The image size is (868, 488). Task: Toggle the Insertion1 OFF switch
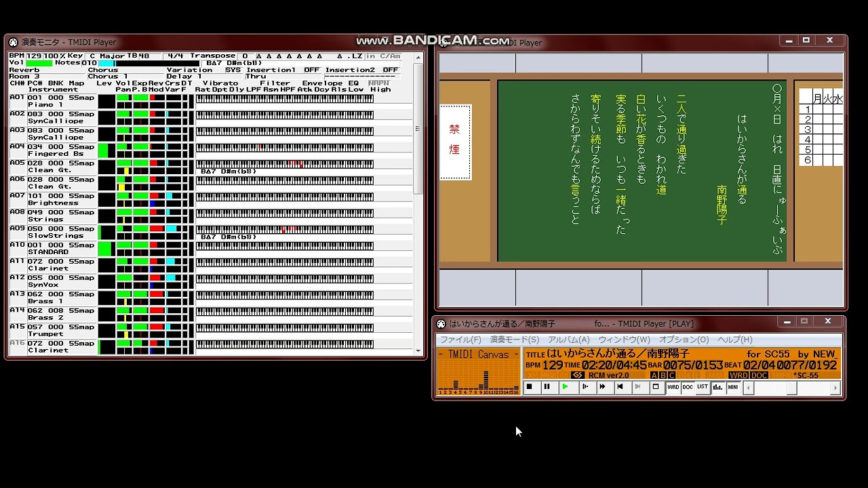coord(311,70)
